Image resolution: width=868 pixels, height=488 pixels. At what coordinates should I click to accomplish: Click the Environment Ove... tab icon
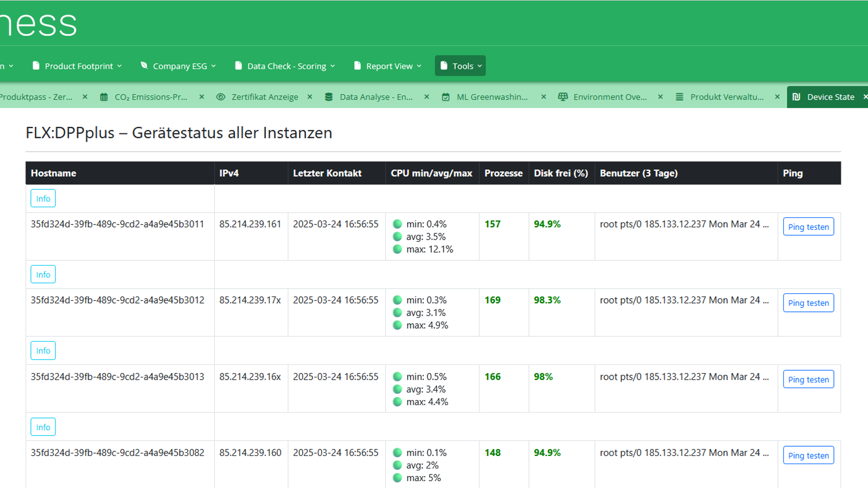(563, 97)
